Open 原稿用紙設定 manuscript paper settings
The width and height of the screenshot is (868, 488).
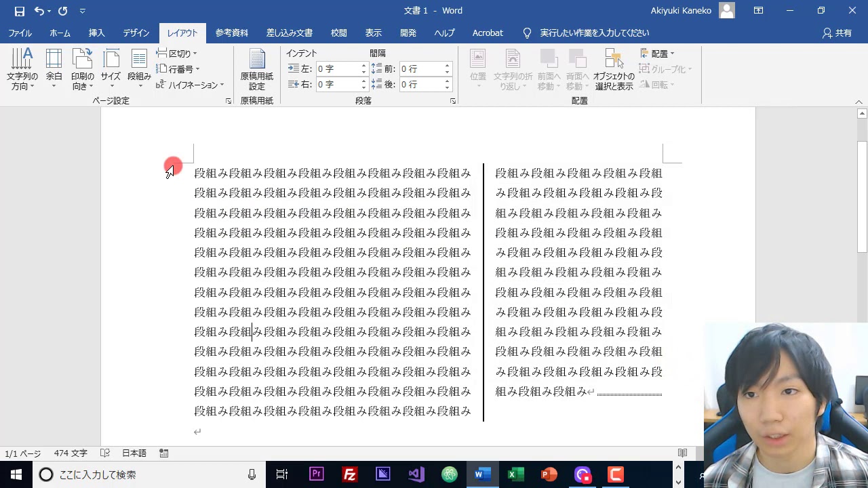point(256,68)
